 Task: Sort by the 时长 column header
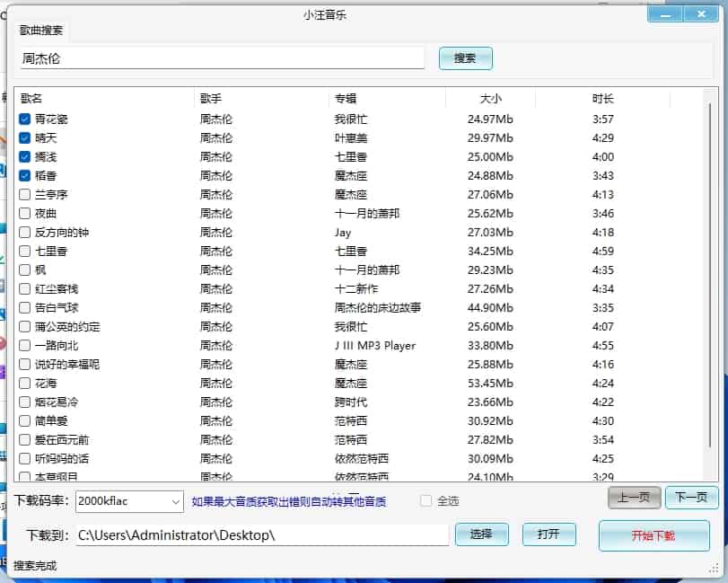602,99
